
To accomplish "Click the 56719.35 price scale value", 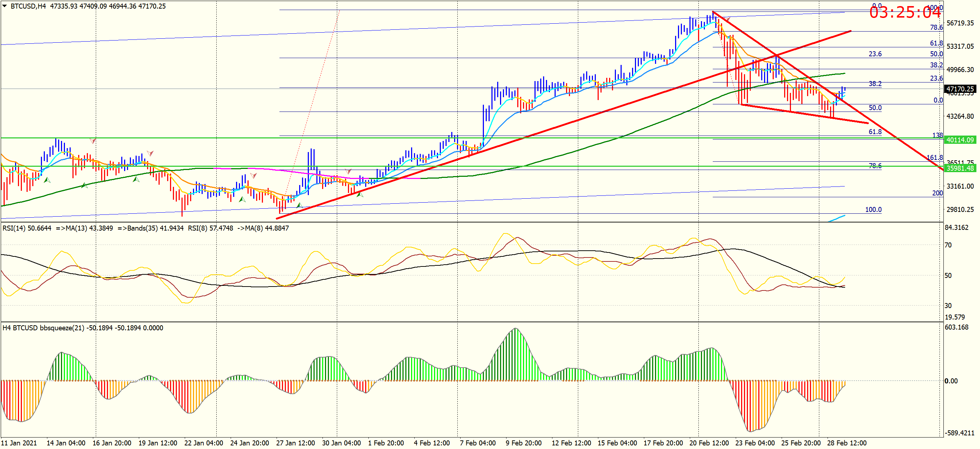I will 960,23.
